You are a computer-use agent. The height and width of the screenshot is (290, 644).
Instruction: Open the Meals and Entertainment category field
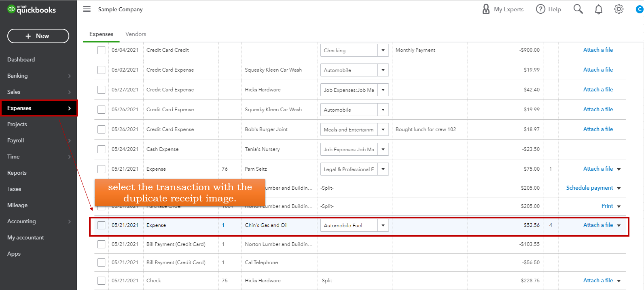click(x=348, y=129)
